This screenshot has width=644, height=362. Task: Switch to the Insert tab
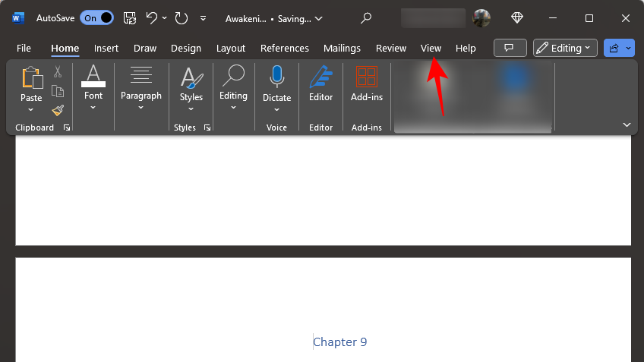(106, 48)
